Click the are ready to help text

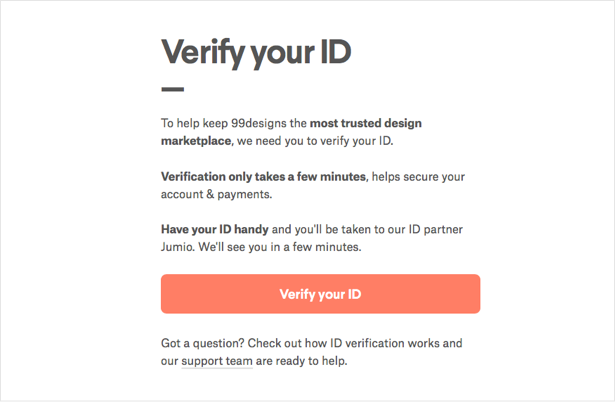pyautogui.click(x=302, y=361)
